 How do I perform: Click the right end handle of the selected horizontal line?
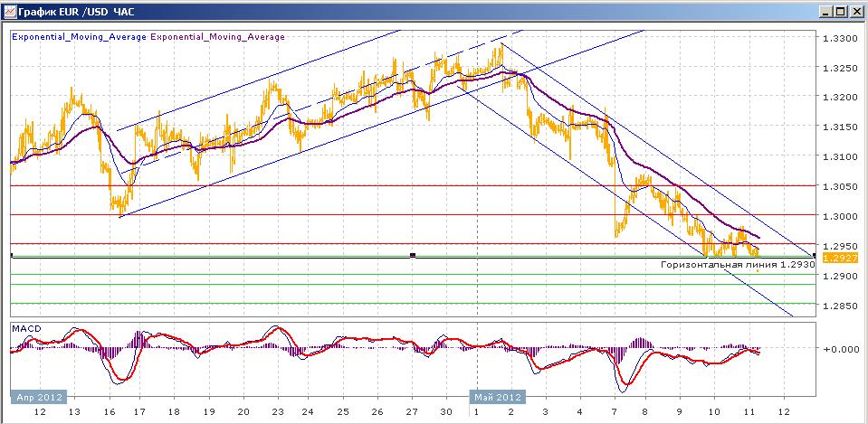pos(815,256)
